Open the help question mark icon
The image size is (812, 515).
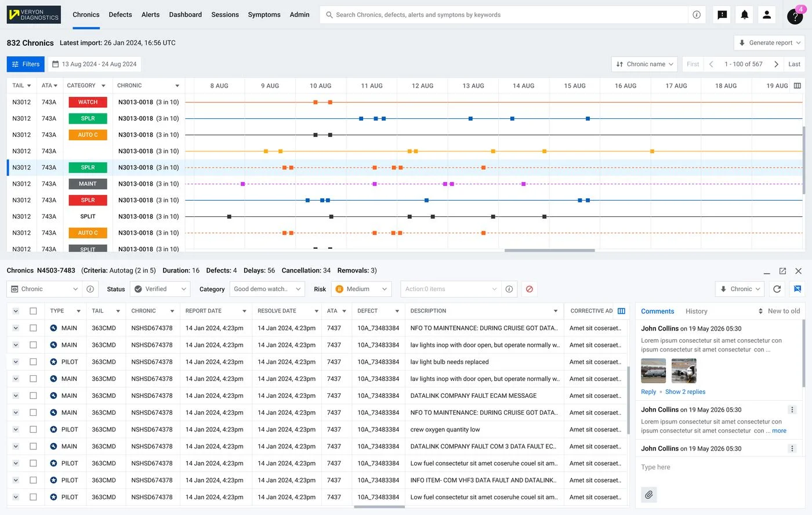pyautogui.click(x=795, y=16)
